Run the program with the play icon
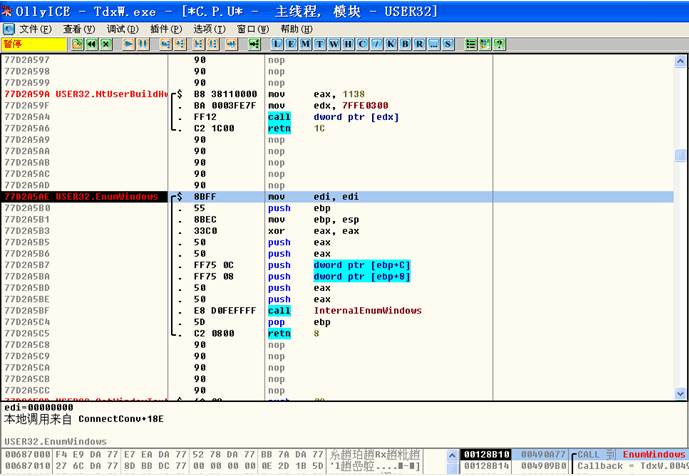The width and height of the screenshot is (689, 476). pyautogui.click(x=129, y=44)
